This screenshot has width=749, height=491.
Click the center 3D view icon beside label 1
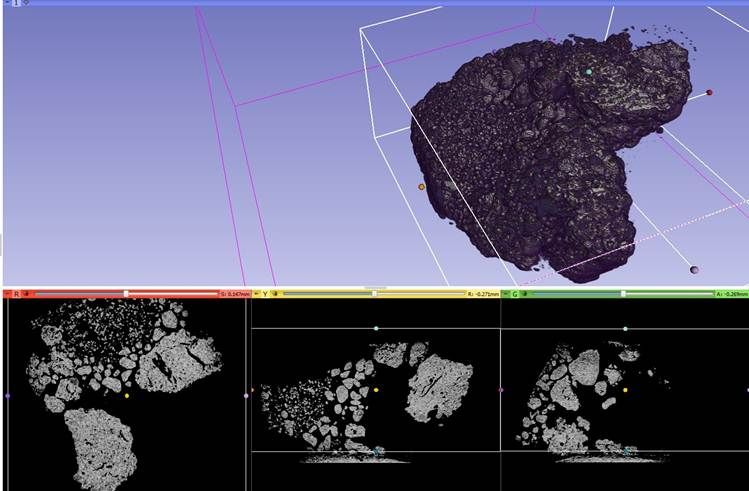[x=27, y=3]
